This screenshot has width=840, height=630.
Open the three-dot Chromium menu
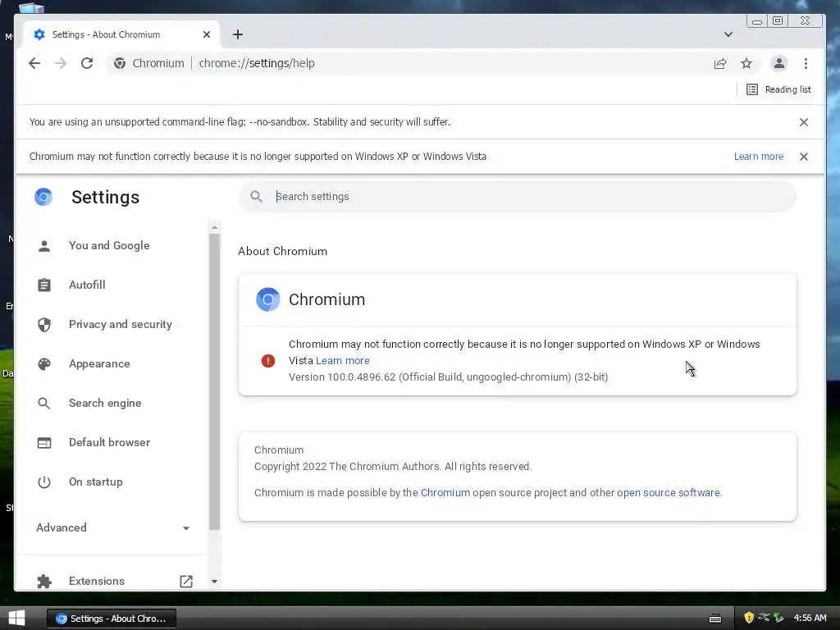pos(806,63)
